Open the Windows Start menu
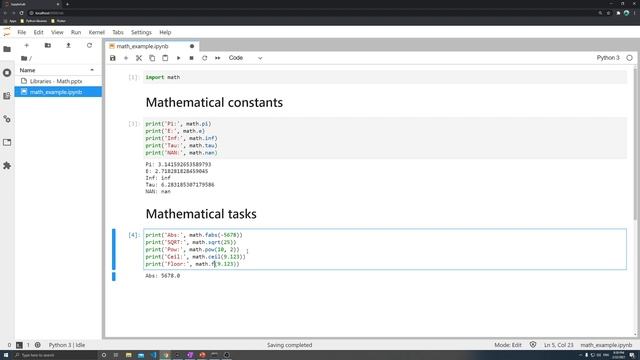This screenshot has width=640, height=360. pos(6,355)
